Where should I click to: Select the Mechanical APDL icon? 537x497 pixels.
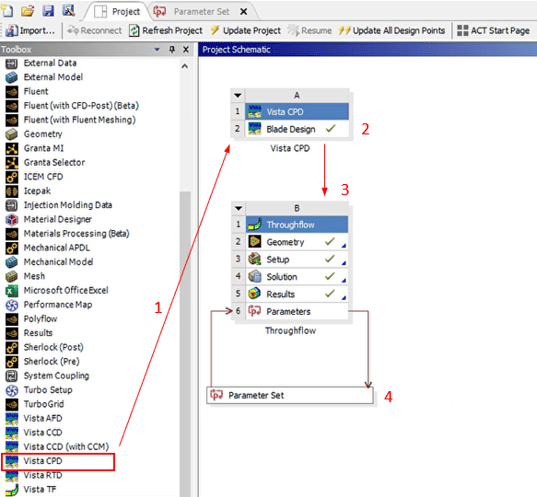pyautogui.click(x=12, y=248)
